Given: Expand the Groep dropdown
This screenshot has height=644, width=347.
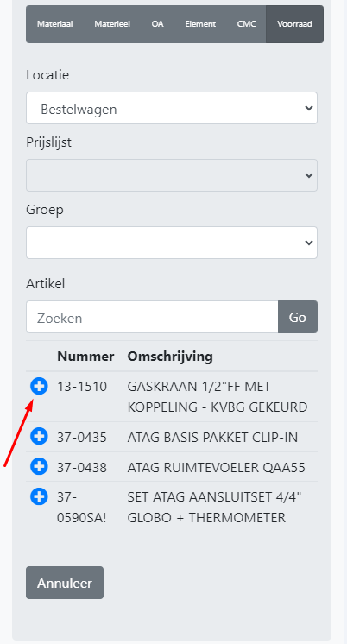Looking at the screenshot, I should coord(172,243).
